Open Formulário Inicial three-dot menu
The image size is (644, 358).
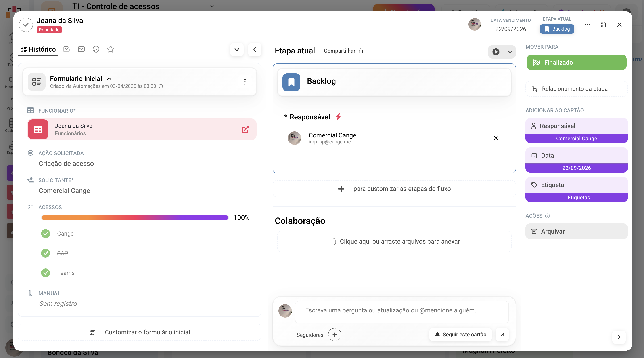(x=245, y=82)
